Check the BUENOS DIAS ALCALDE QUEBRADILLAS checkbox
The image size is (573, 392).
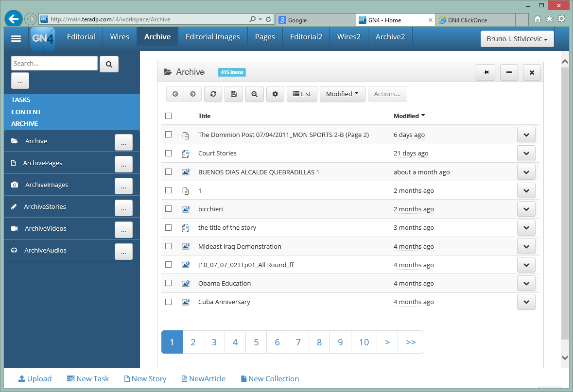[x=169, y=171]
